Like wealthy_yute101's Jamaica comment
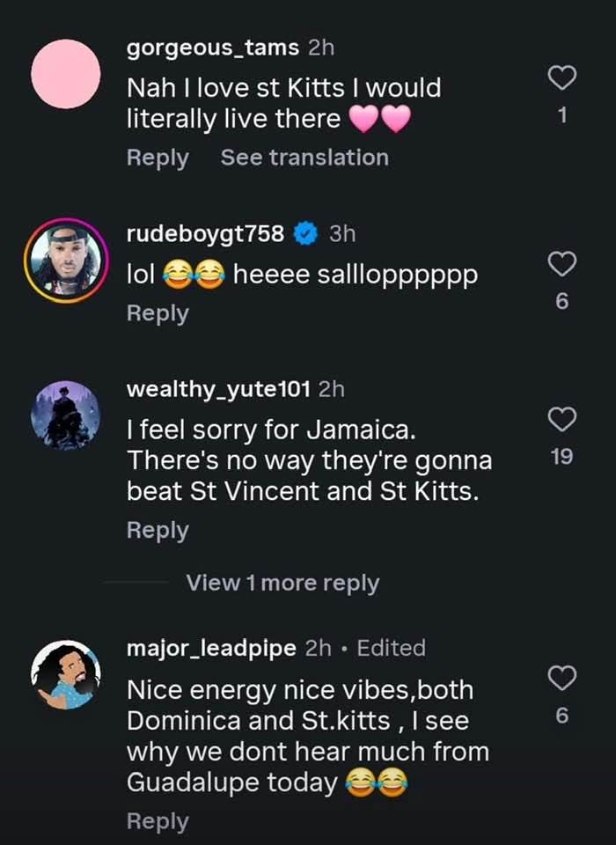This screenshot has width=616, height=845. pos(562,419)
